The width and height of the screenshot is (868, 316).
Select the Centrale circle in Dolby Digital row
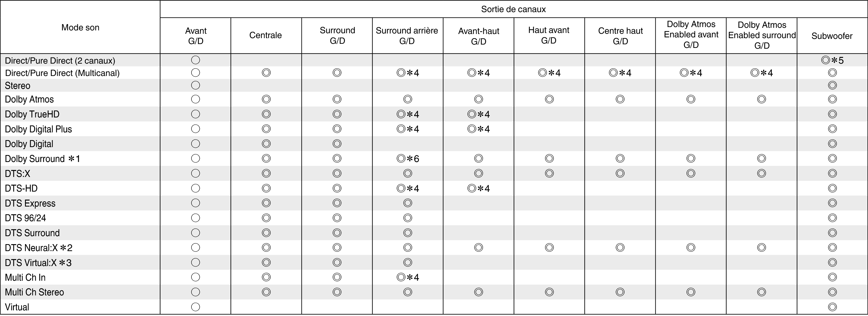coord(266,144)
